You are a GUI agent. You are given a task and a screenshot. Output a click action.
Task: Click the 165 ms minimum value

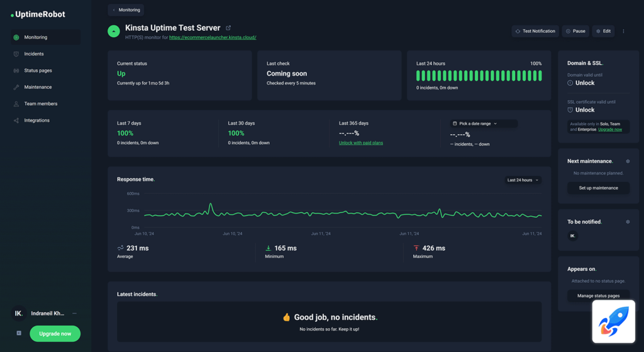(x=286, y=248)
